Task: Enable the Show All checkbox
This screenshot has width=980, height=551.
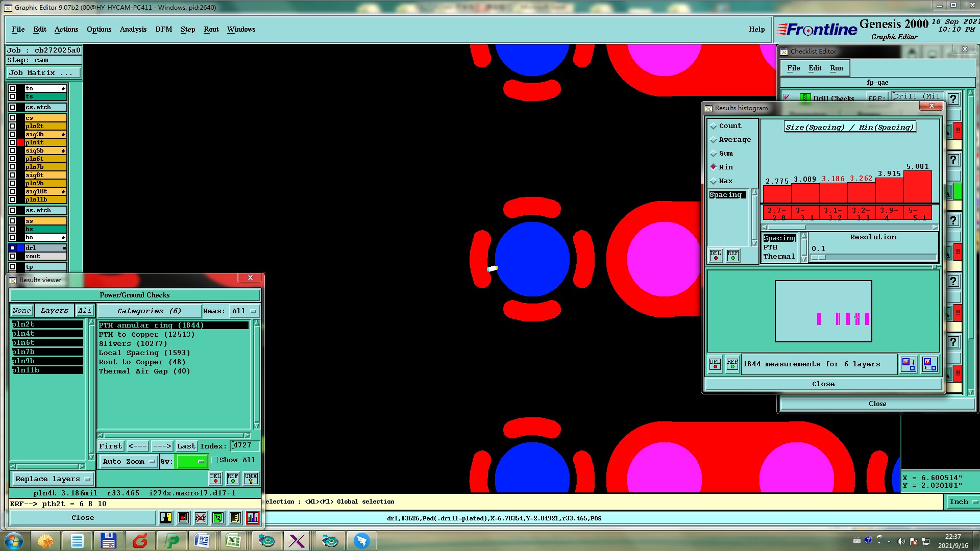Action: coord(215,460)
